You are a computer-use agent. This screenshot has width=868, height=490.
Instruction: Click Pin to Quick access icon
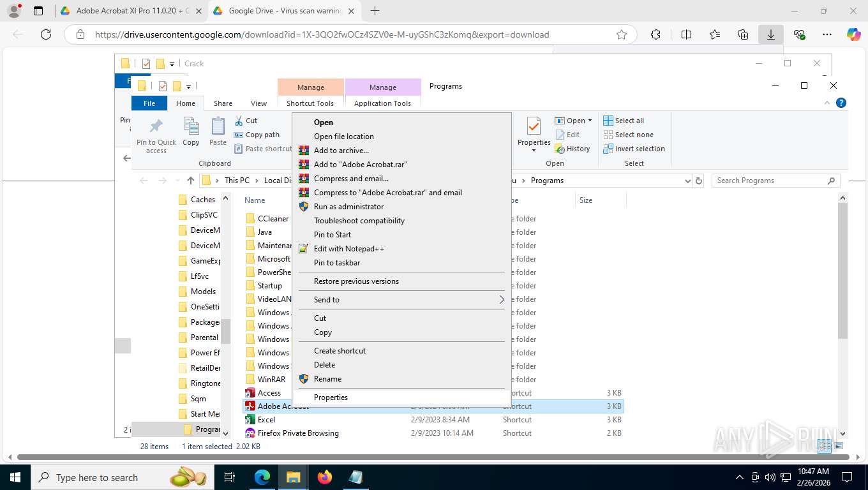tap(156, 135)
